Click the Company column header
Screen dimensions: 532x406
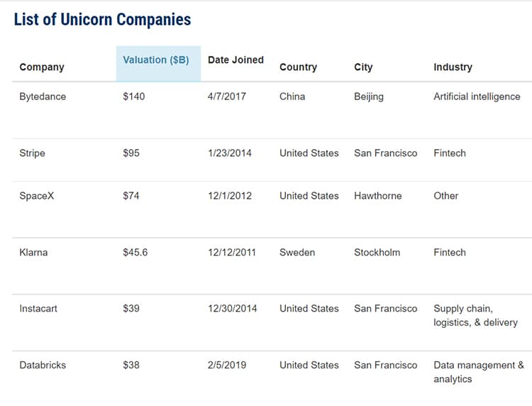[x=42, y=67]
